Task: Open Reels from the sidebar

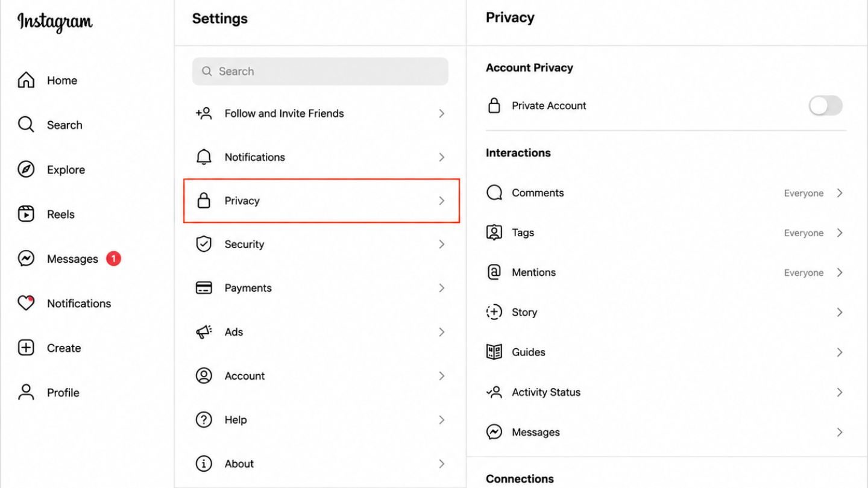Action: [x=61, y=214]
